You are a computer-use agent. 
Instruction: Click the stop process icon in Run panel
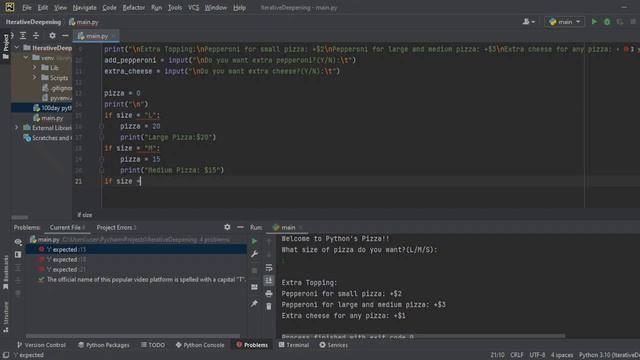[254, 270]
